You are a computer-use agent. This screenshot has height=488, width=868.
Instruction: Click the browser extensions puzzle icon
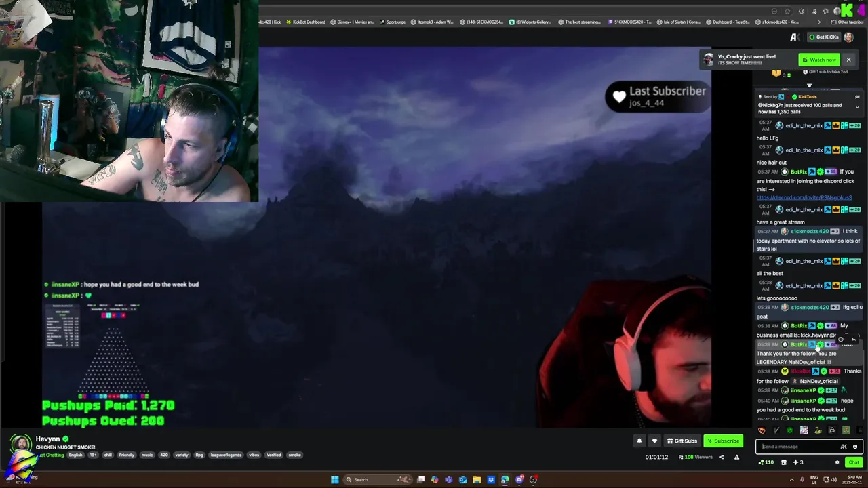click(801, 11)
